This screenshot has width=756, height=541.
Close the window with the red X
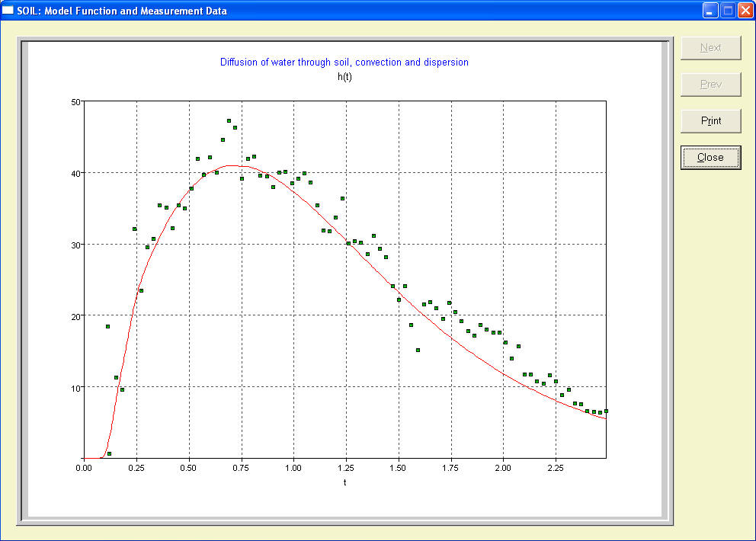tap(745, 11)
